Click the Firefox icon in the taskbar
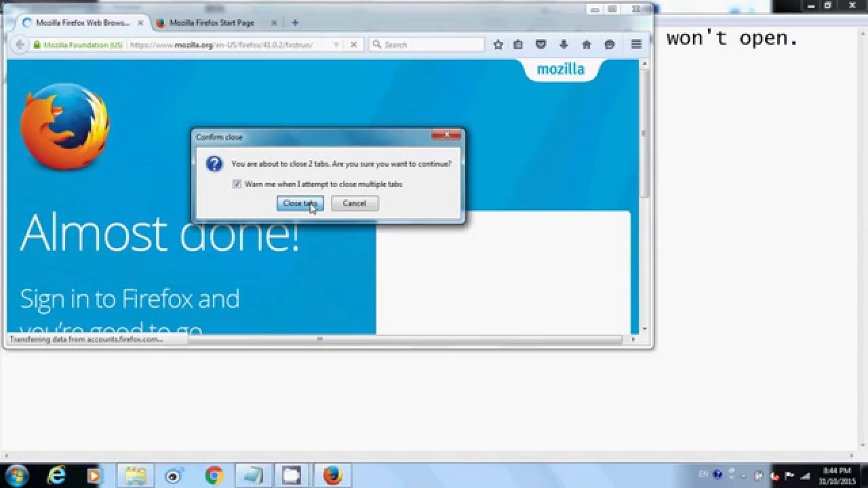 (x=332, y=476)
